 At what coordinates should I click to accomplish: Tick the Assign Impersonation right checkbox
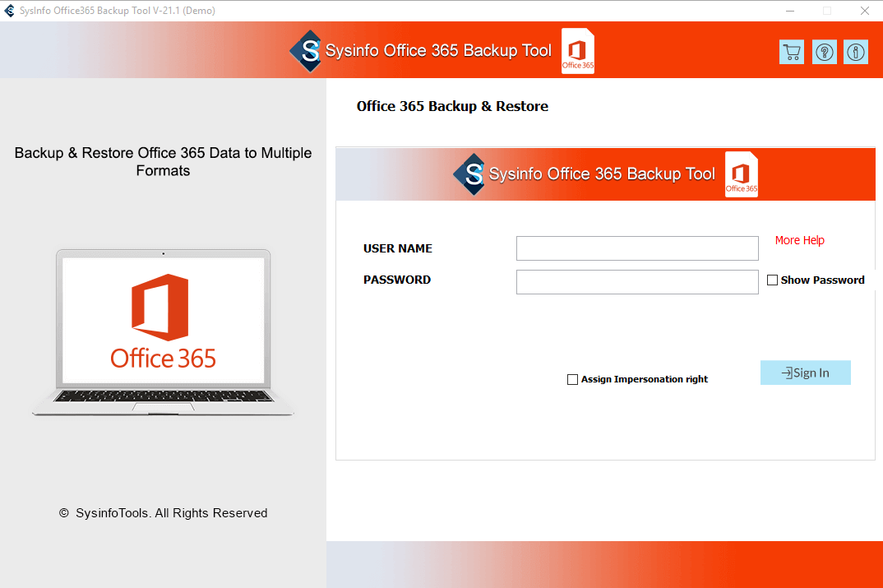(573, 380)
